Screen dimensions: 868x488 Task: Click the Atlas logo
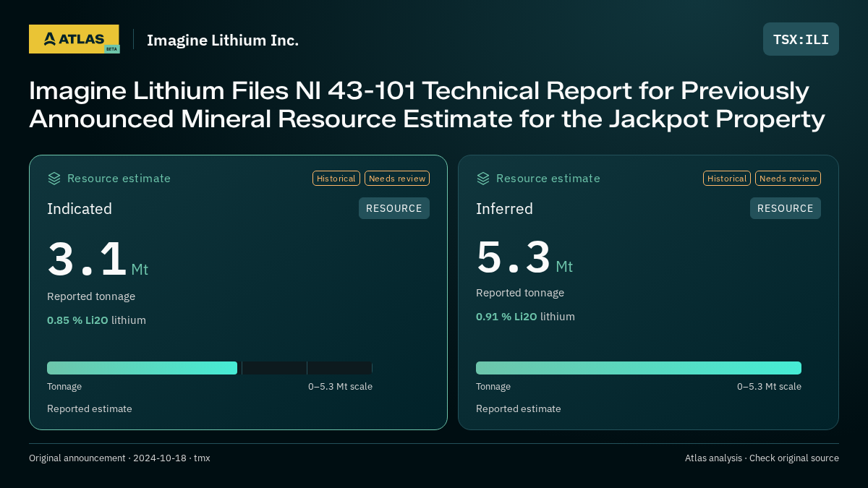point(75,39)
